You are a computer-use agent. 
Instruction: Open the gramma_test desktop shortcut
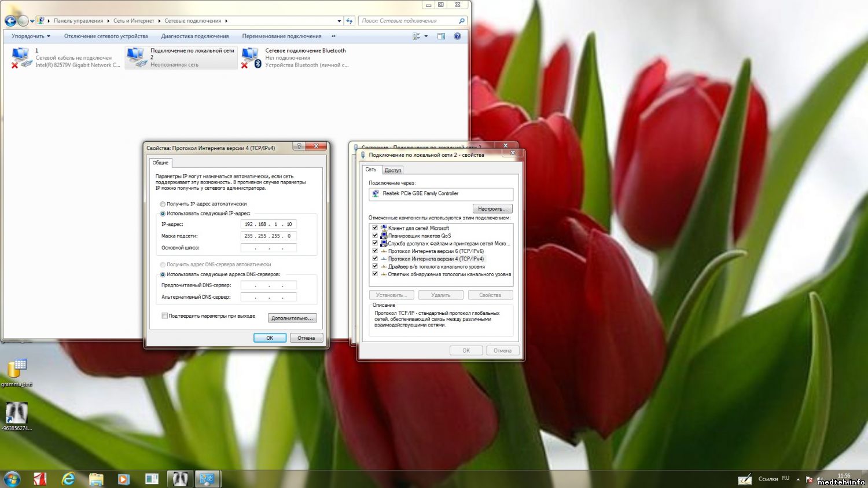click(x=17, y=369)
